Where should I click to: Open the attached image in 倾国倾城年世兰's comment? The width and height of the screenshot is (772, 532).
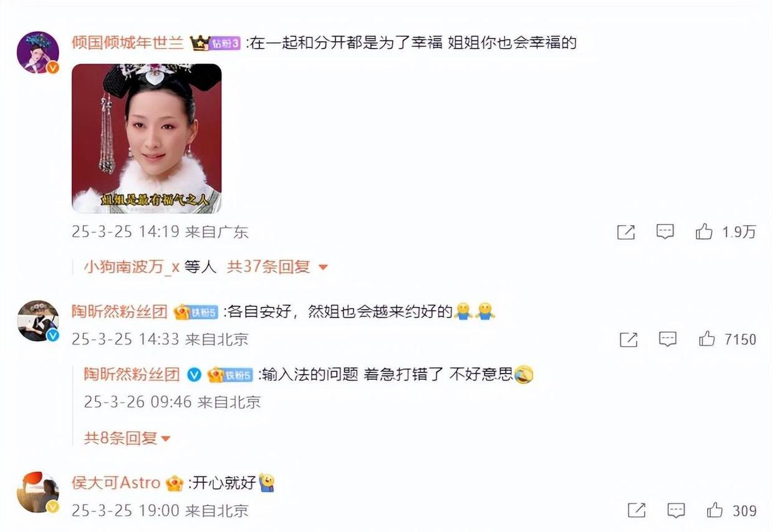tap(147, 138)
